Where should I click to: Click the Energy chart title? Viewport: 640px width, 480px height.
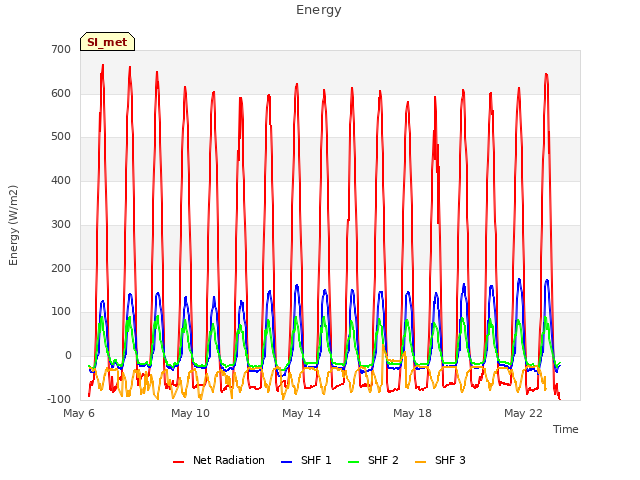(319, 10)
